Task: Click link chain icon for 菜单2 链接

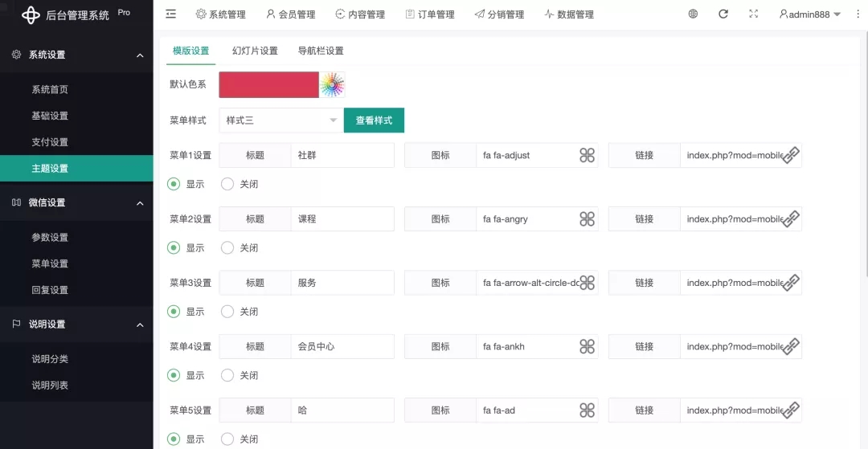Action: pos(791,219)
